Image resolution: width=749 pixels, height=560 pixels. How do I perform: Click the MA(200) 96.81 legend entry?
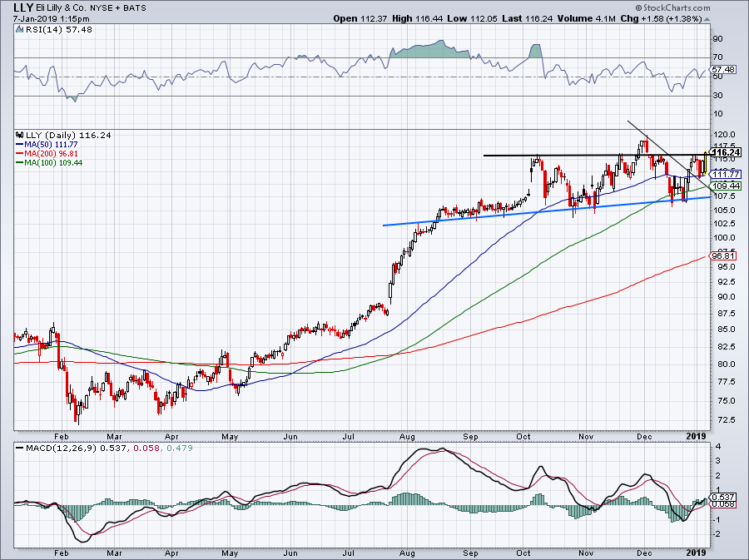coord(47,154)
